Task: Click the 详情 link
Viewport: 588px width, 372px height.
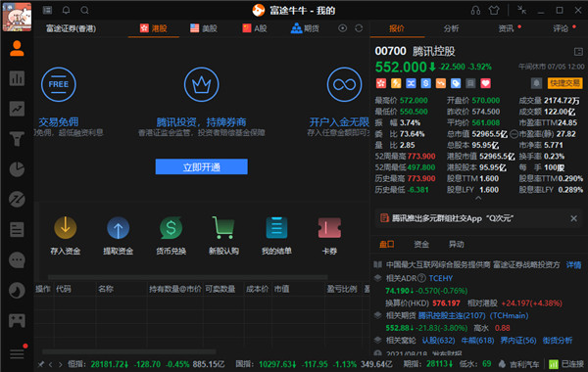Action: point(573,265)
